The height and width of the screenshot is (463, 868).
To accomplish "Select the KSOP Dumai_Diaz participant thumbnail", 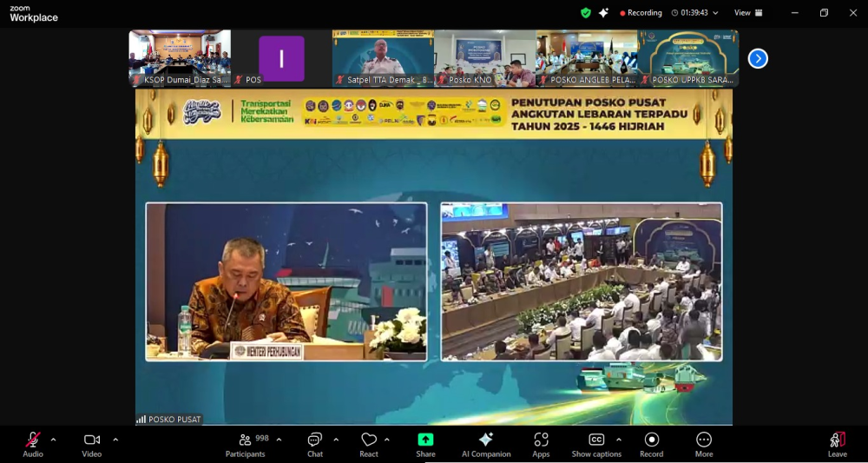I will coord(180,58).
